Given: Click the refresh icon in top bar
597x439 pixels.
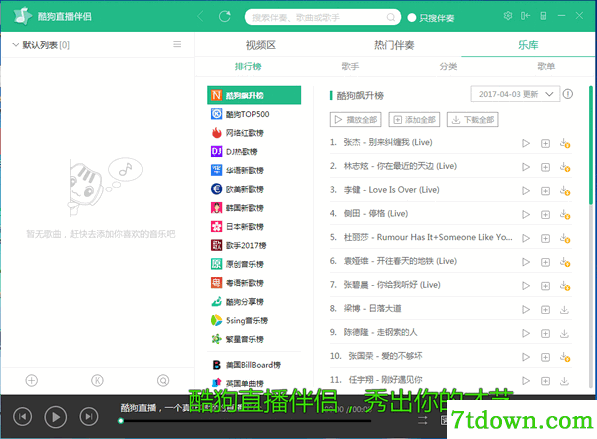Looking at the screenshot, I should (225, 16).
